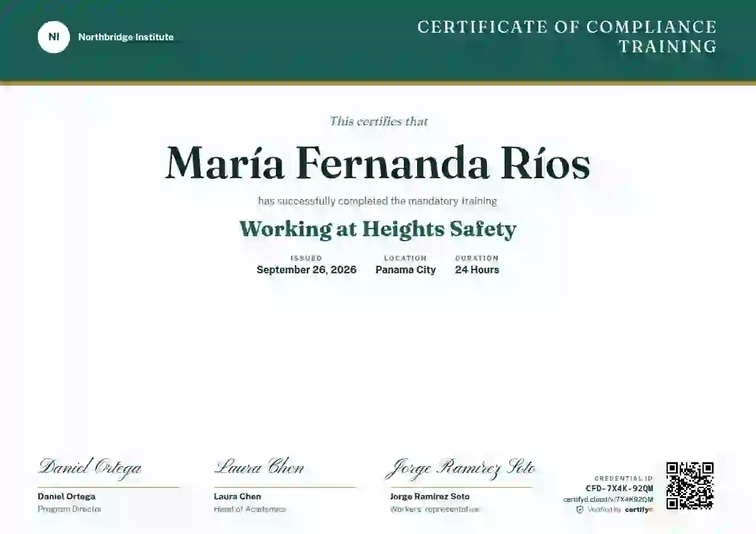
Task: Click Jorge Ramírez Soto's cursive signature
Action: pyautogui.click(x=461, y=469)
